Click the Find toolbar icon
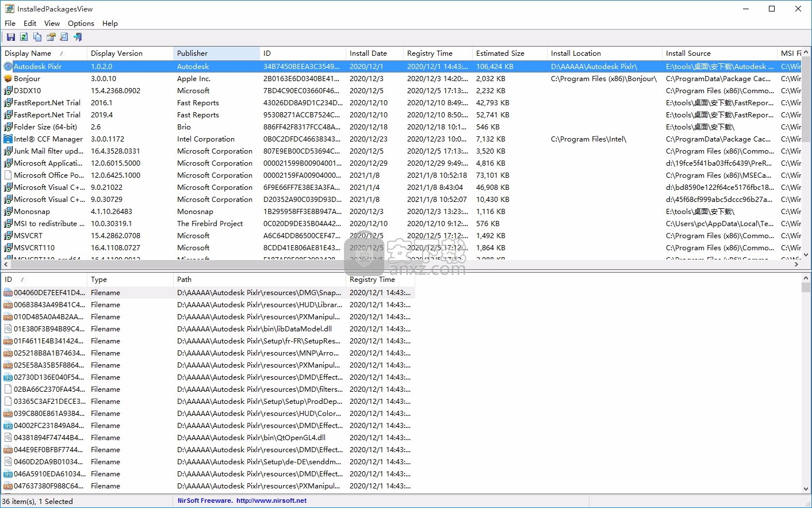This screenshot has height=508, width=812. coord(64,37)
